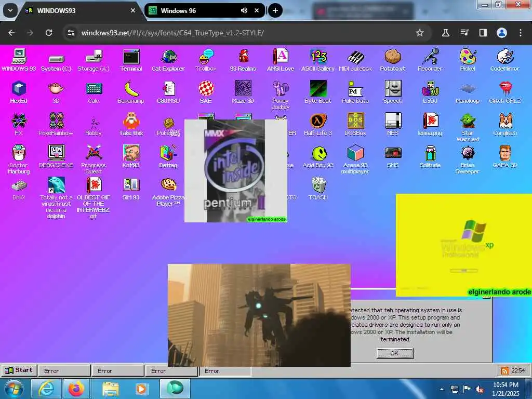Launch Cat Explorer from the desktop
Viewport: 532px width, 399px height.
click(168, 60)
